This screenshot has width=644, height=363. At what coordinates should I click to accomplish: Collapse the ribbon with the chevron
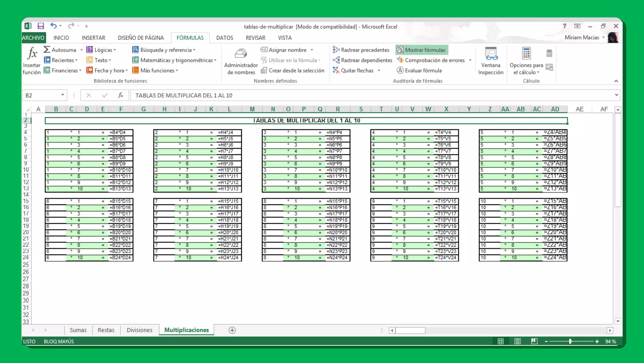pyautogui.click(x=616, y=81)
